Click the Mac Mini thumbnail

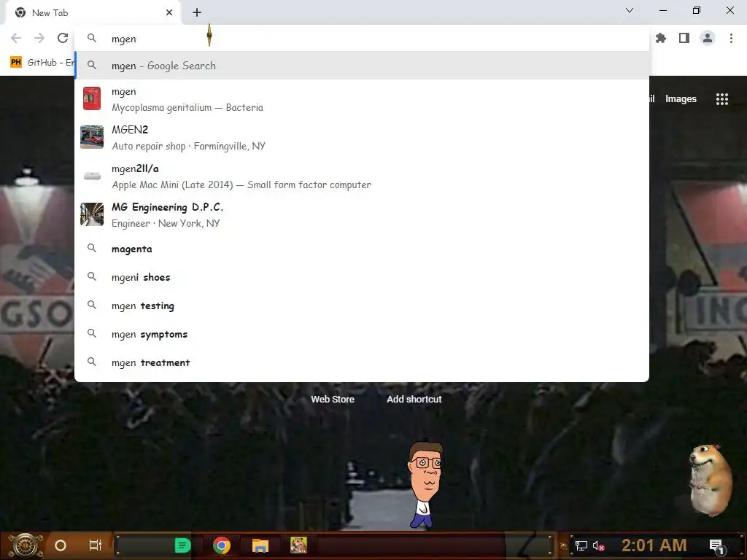point(92,176)
